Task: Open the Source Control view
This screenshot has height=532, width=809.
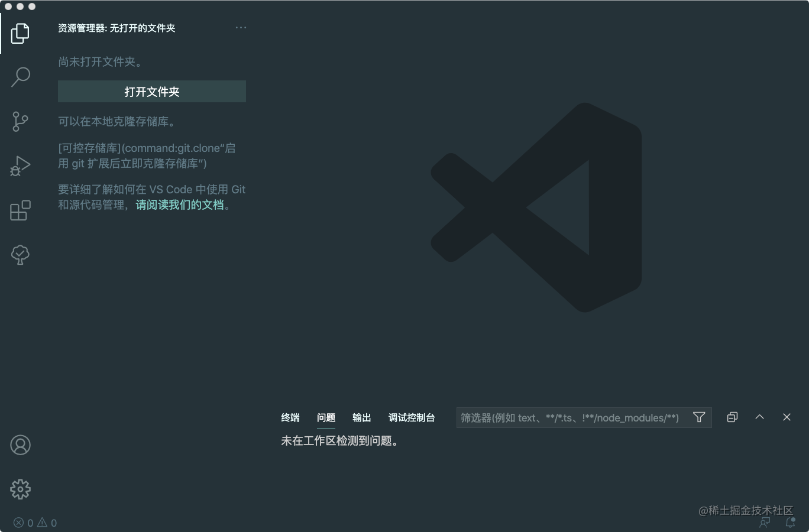Action: pos(20,122)
